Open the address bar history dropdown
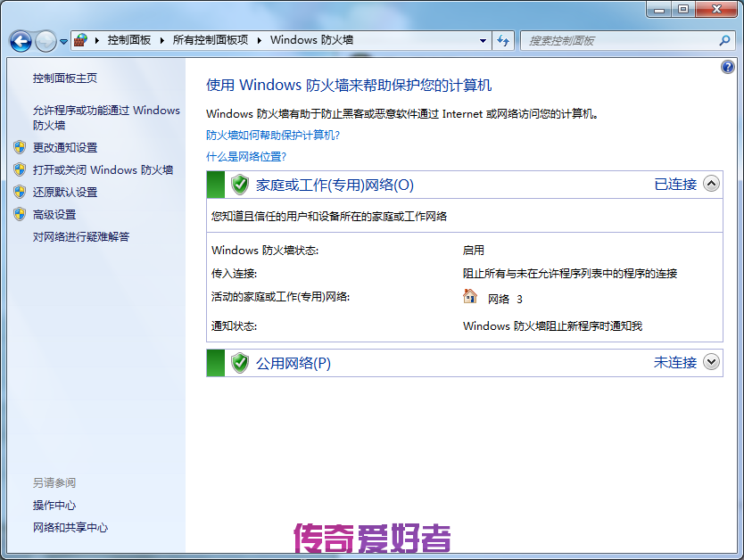Screen dimensions: 744x560 [x=483, y=41]
